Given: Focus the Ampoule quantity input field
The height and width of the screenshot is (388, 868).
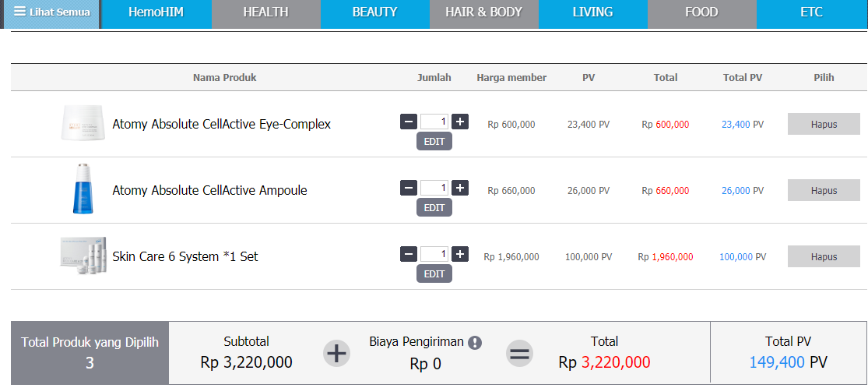Looking at the screenshot, I should click(x=434, y=188).
